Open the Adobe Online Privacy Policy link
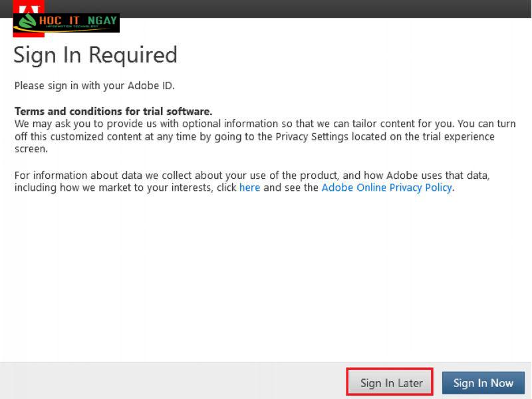The image size is (532, 399). click(387, 188)
